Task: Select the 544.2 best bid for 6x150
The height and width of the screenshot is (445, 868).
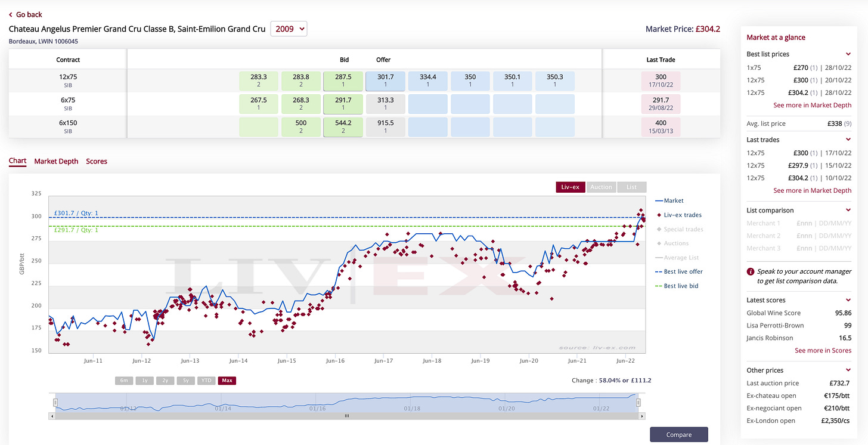Action: [x=343, y=127]
